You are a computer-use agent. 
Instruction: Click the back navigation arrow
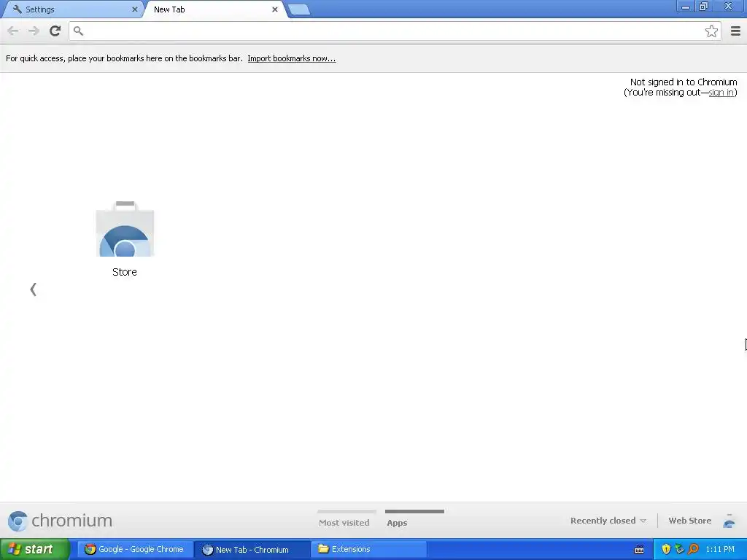click(x=13, y=31)
